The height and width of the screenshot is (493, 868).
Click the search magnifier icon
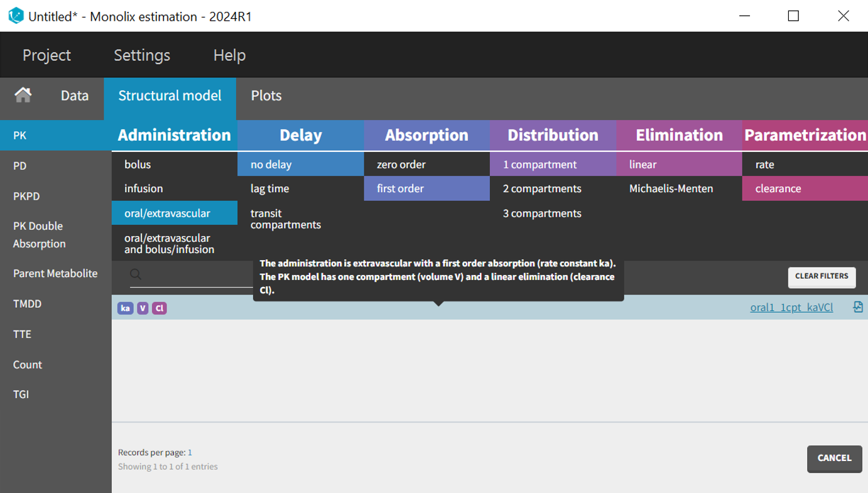(x=135, y=274)
